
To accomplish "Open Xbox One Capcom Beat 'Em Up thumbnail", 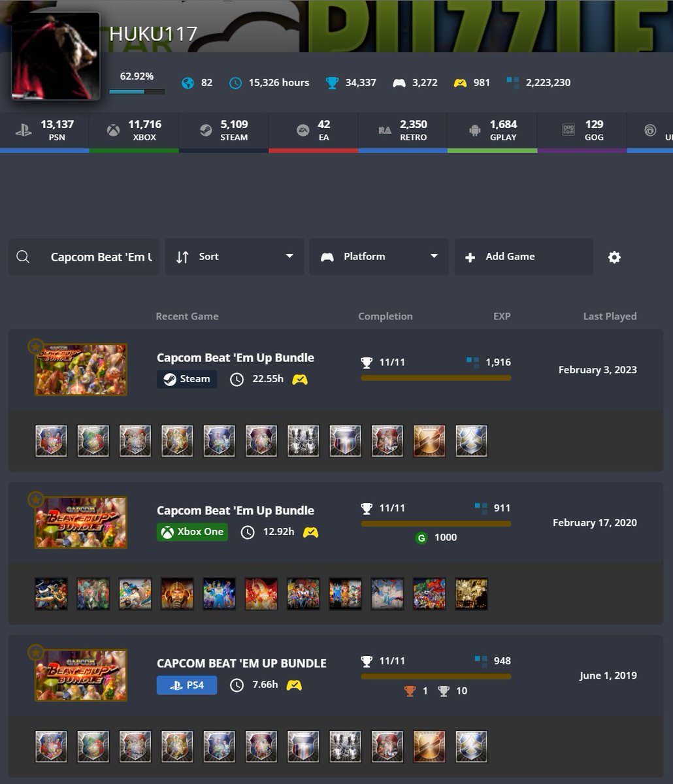I will [80, 523].
